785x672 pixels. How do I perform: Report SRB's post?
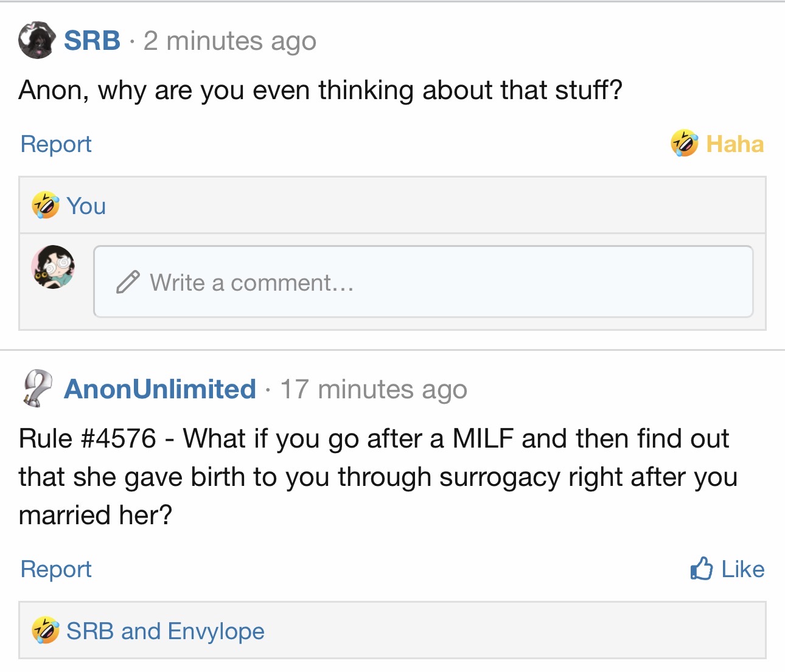click(x=56, y=144)
